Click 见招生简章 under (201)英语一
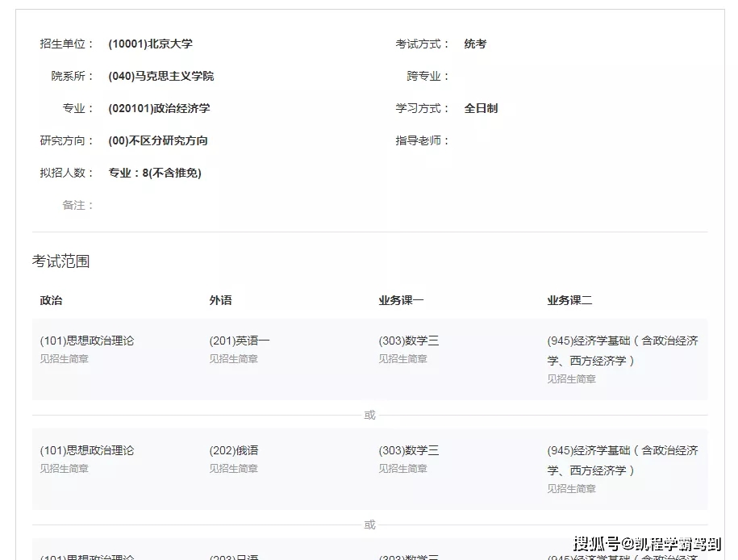The width and height of the screenshot is (738, 560). (233, 359)
